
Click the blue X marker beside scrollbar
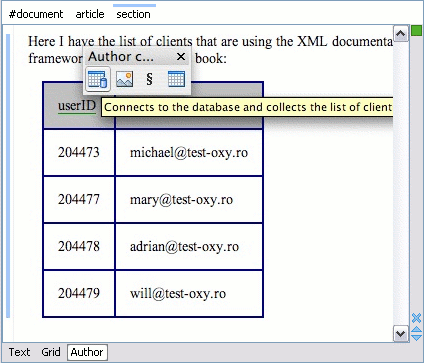tap(416, 318)
